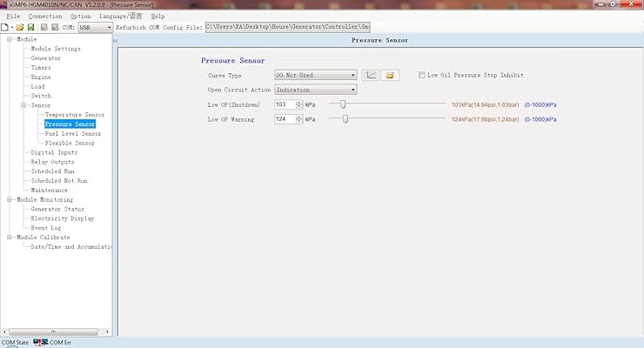
Task: Collapse the Module Monitoring tree node
Action: pos(10,200)
